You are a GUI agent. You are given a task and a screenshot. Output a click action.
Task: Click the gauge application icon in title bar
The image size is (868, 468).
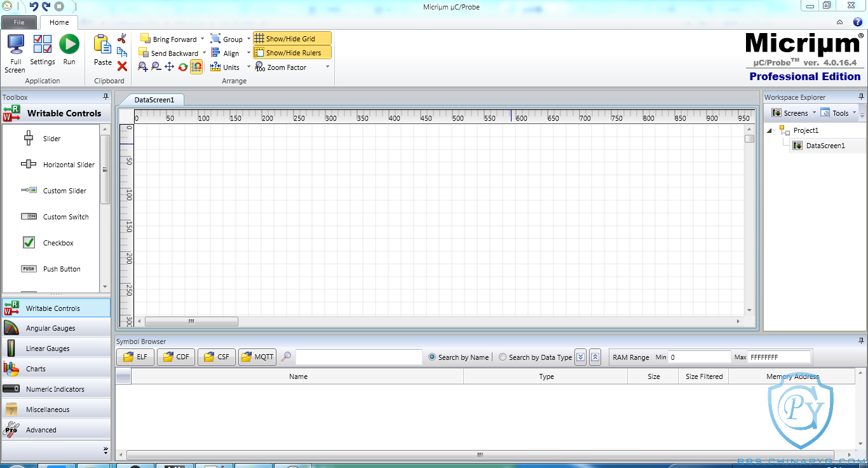tap(6, 6)
